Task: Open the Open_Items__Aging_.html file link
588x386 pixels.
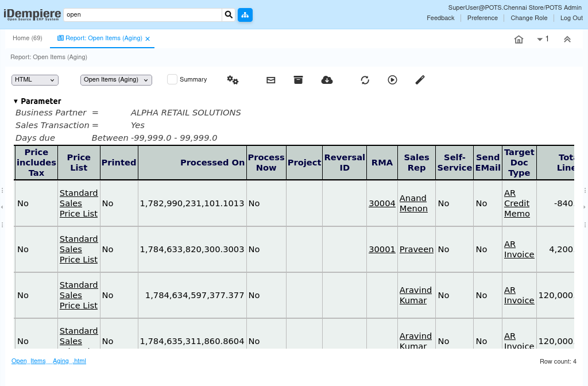Action: [49, 361]
